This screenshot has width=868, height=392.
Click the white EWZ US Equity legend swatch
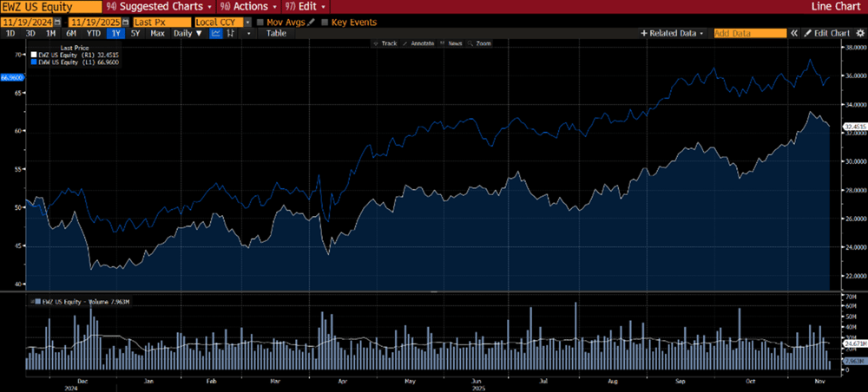point(34,56)
